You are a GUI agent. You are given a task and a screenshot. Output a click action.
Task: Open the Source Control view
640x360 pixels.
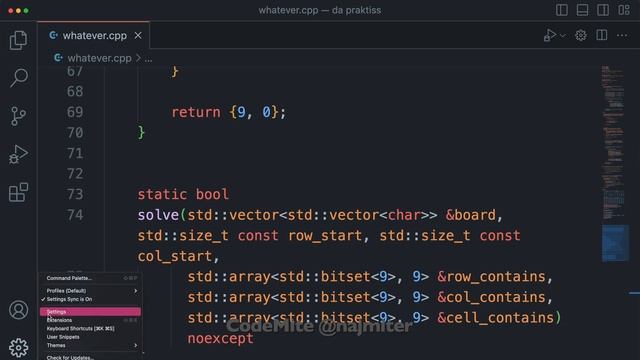pos(18,116)
